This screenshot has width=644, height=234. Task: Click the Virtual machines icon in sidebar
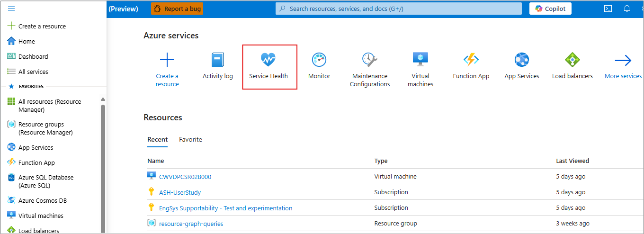tap(11, 215)
